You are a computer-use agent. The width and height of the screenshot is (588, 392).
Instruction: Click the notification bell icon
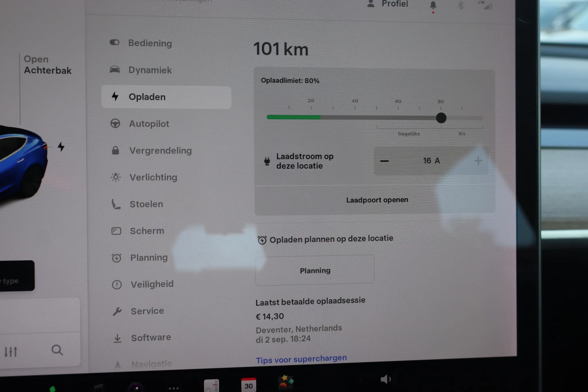(433, 5)
